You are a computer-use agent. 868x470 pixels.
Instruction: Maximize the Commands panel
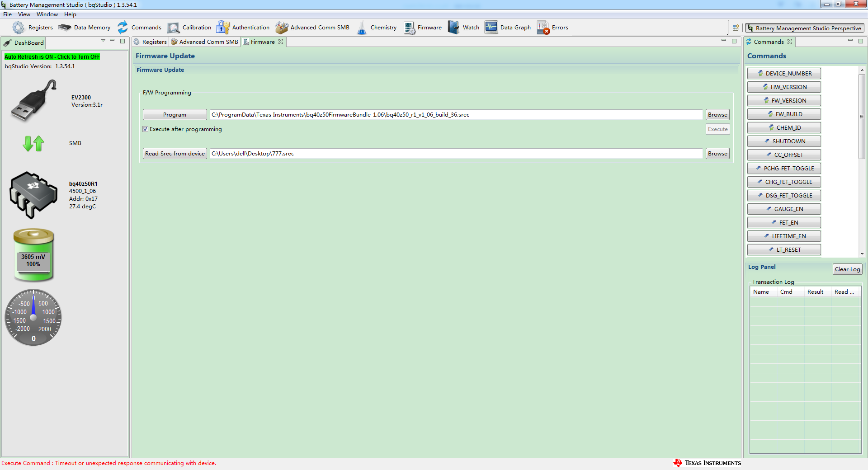[861, 41]
